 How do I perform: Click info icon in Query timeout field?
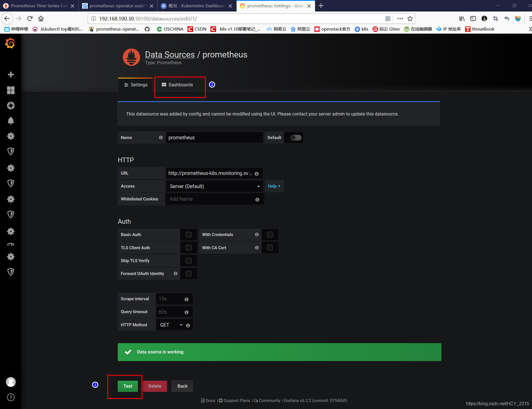(186, 312)
